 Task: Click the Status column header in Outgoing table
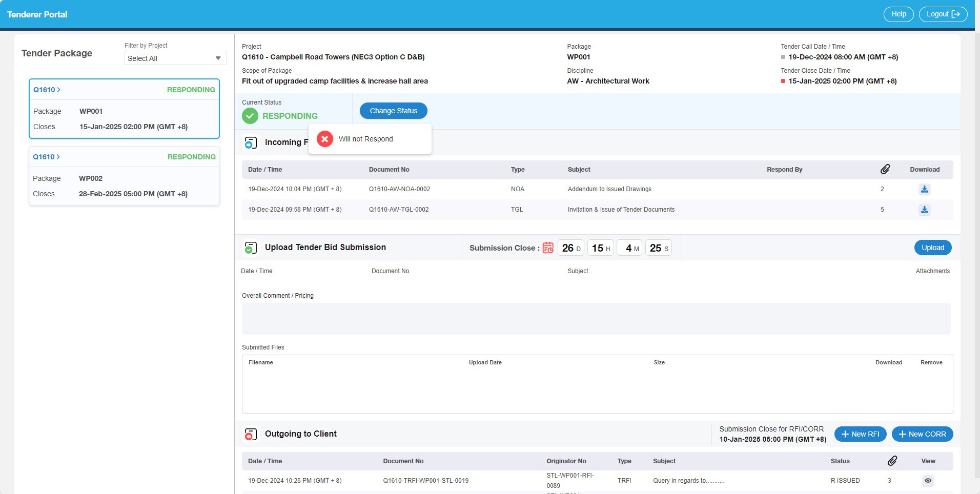tap(840, 461)
